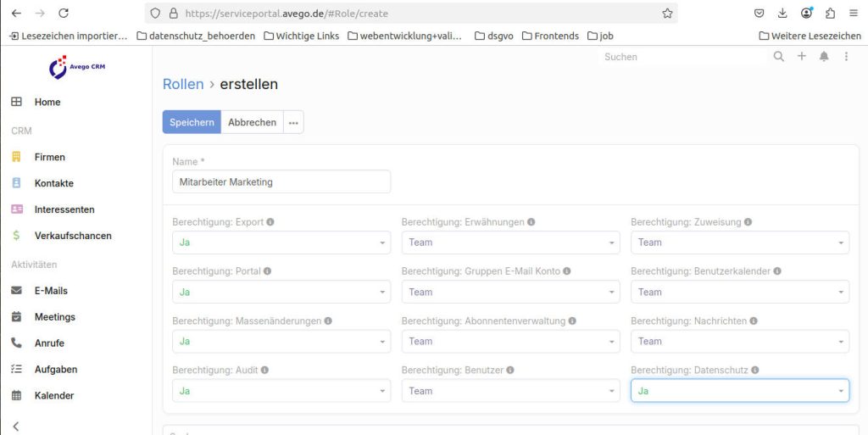The image size is (868, 435).
Task: Open the three-dot menu in top bar
Action: pyautogui.click(x=846, y=57)
